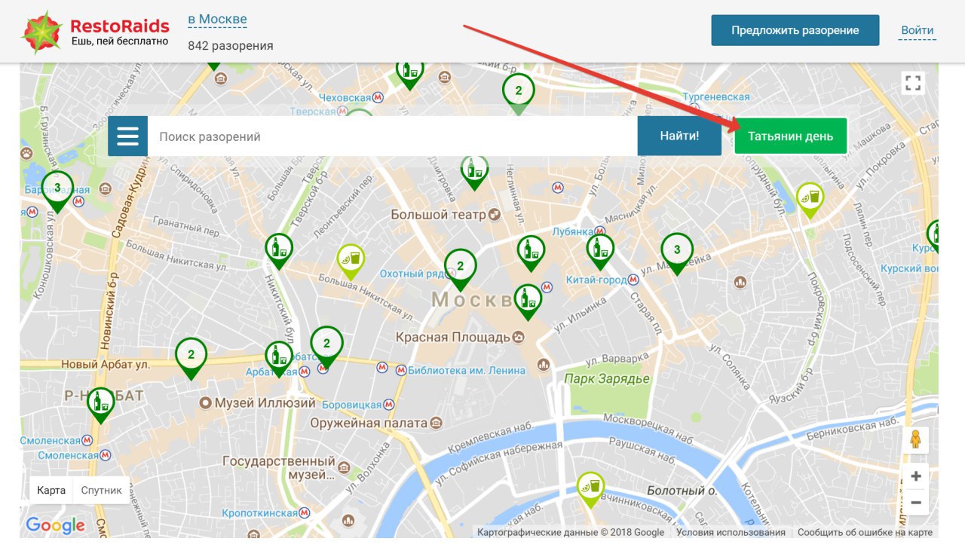Click the Оружейная палата museum icon
Viewport: 965px width, 560px height.
[436, 424]
